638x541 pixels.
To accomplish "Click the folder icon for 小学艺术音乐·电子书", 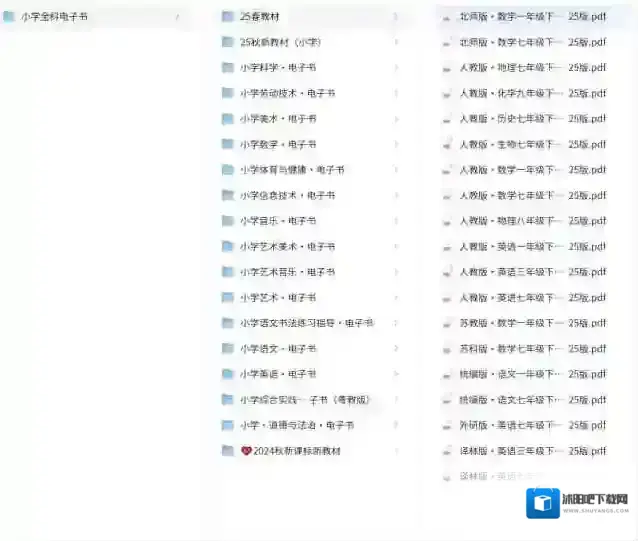I will (x=227, y=272).
